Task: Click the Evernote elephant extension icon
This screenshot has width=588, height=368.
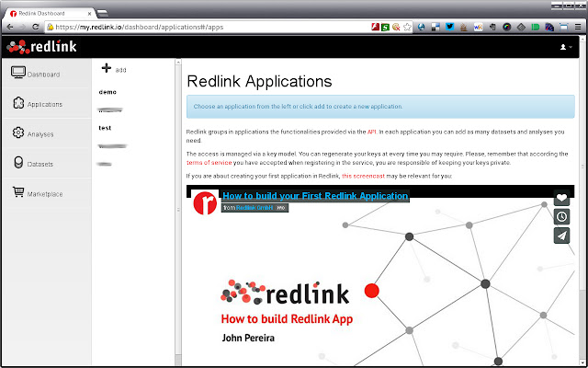Action: point(492,27)
